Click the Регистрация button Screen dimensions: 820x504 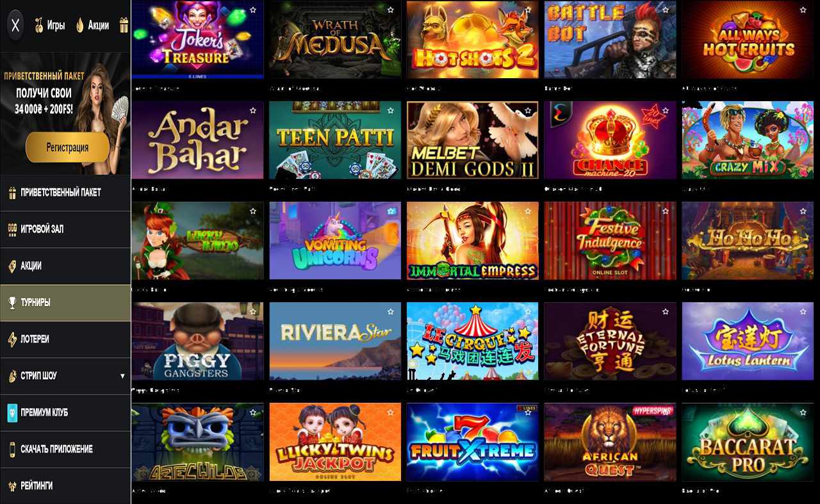pyautogui.click(x=67, y=147)
